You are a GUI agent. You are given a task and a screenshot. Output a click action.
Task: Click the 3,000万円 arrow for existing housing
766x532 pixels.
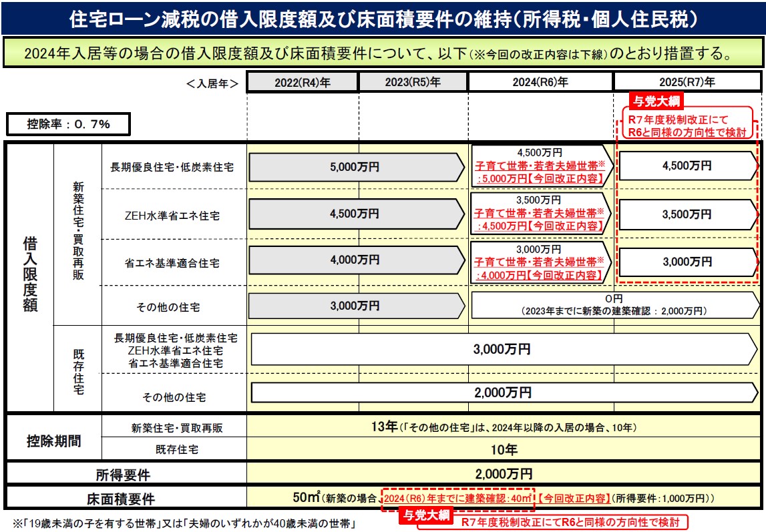504,350
